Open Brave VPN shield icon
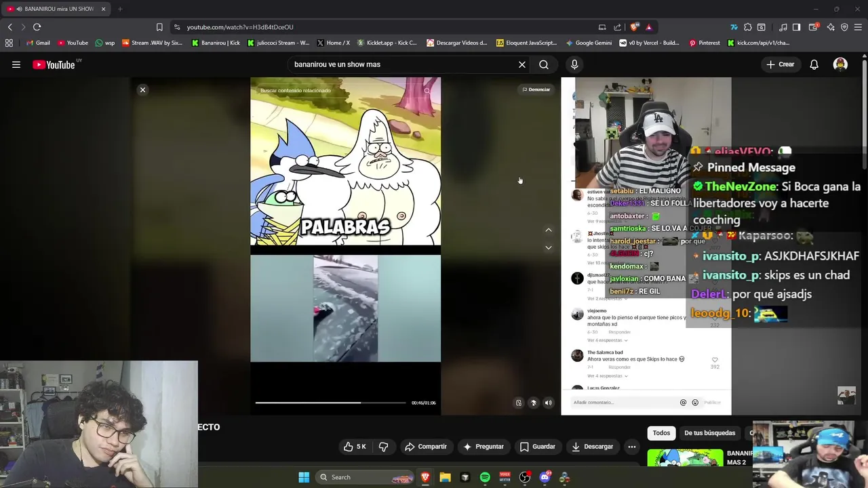 click(844, 27)
